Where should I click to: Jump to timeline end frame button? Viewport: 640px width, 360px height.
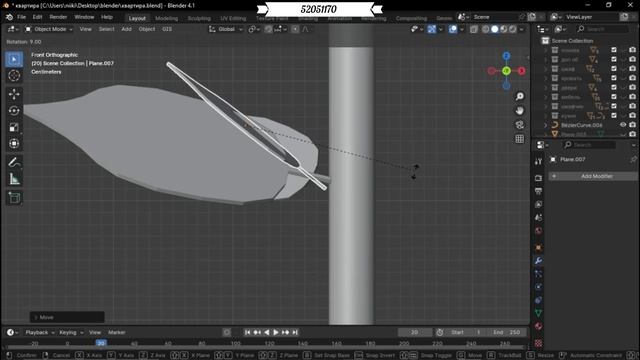click(295, 332)
